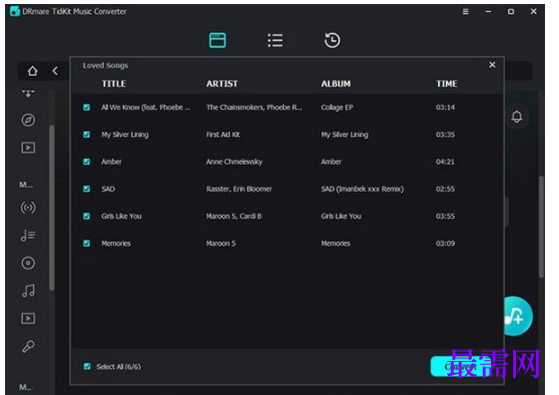The image size is (559, 395).
Task: Close the Loved Songs dialog
Action: pyautogui.click(x=492, y=65)
